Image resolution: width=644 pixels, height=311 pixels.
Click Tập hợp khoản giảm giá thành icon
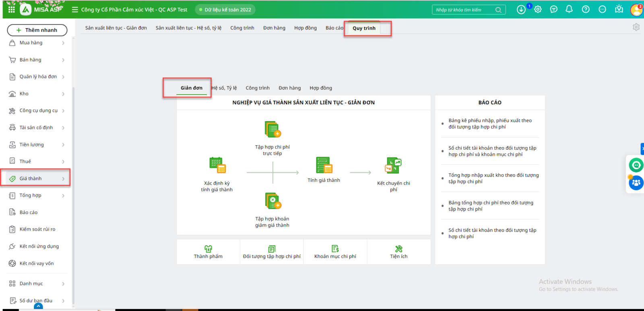[x=272, y=201]
